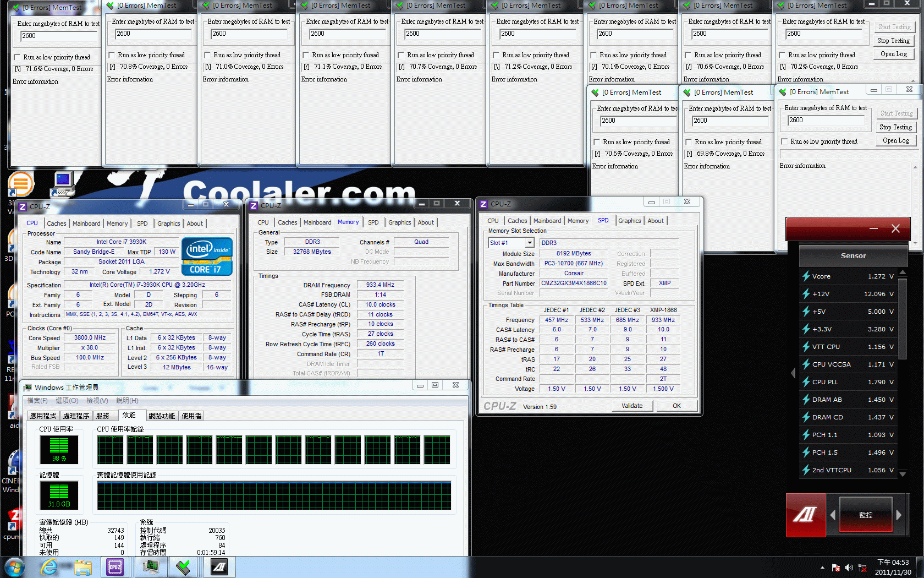Enable low priority thread in 69.8% coverage MemTest

(x=689, y=142)
